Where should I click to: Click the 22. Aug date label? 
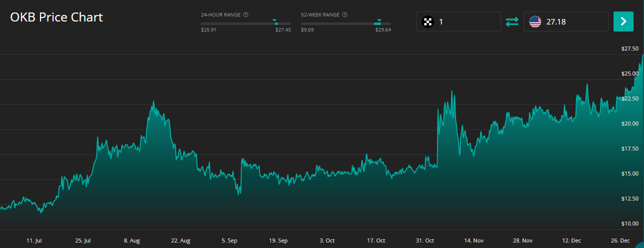click(180, 241)
